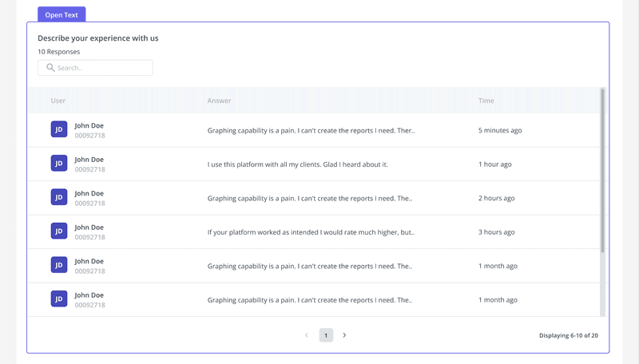
Task: Click the John Doe name in the 2 hours ago row
Action: (x=89, y=193)
